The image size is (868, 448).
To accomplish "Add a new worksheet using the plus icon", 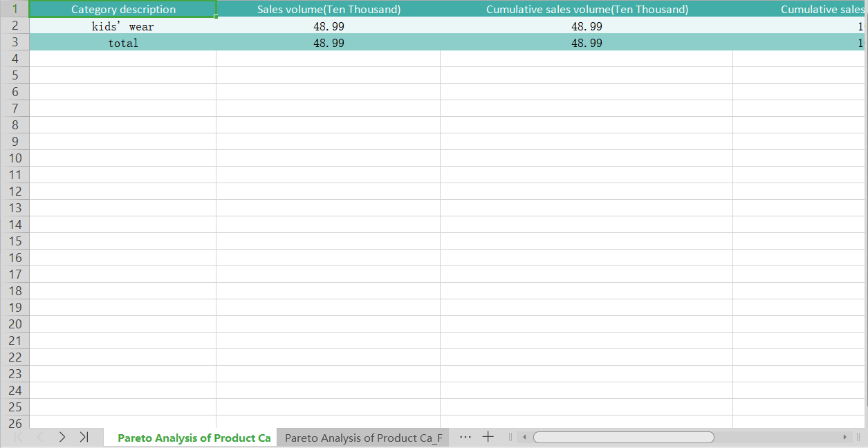I will point(488,437).
